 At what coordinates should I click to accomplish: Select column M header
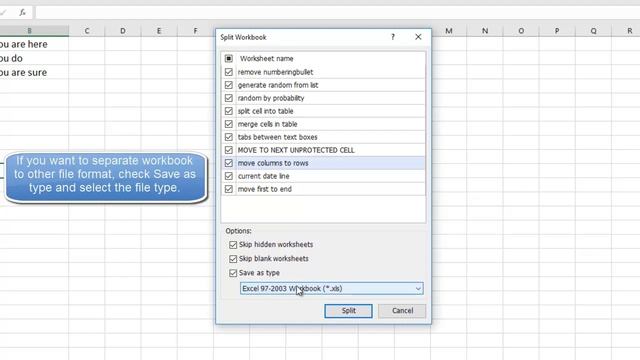pos(449,31)
